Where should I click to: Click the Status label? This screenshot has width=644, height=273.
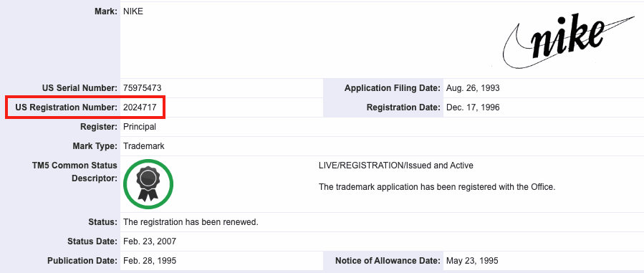pos(102,222)
